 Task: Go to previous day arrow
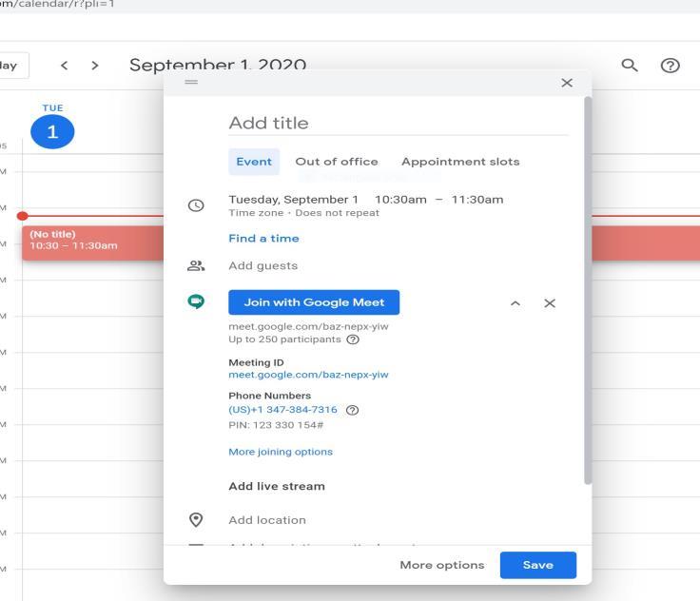click(x=65, y=66)
